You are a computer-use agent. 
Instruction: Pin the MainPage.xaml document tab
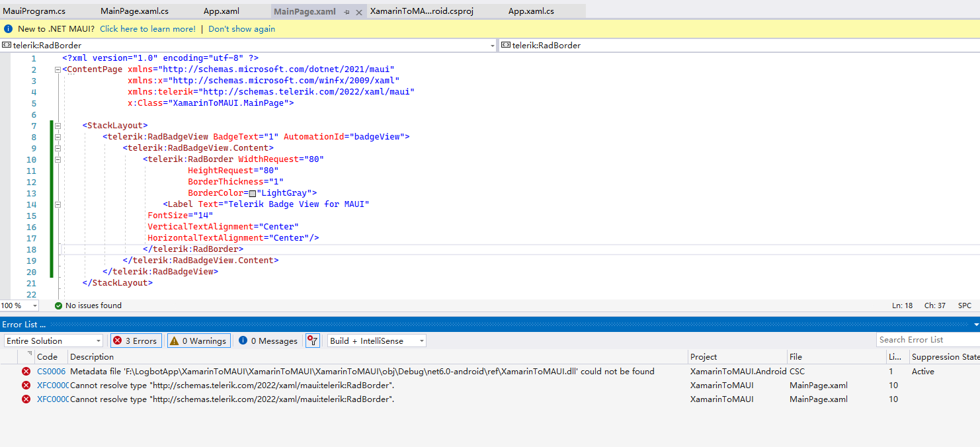click(347, 13)
